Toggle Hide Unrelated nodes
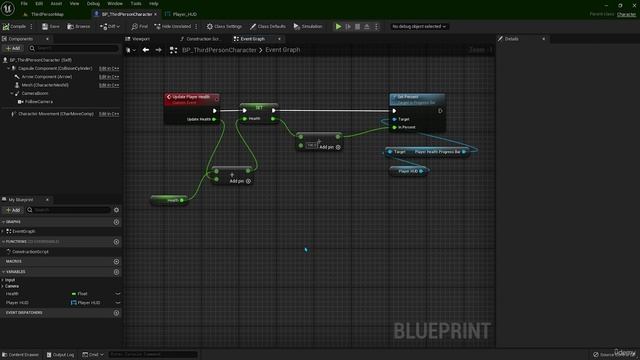This screenshot has width=640, height=360. coord(173,27)
